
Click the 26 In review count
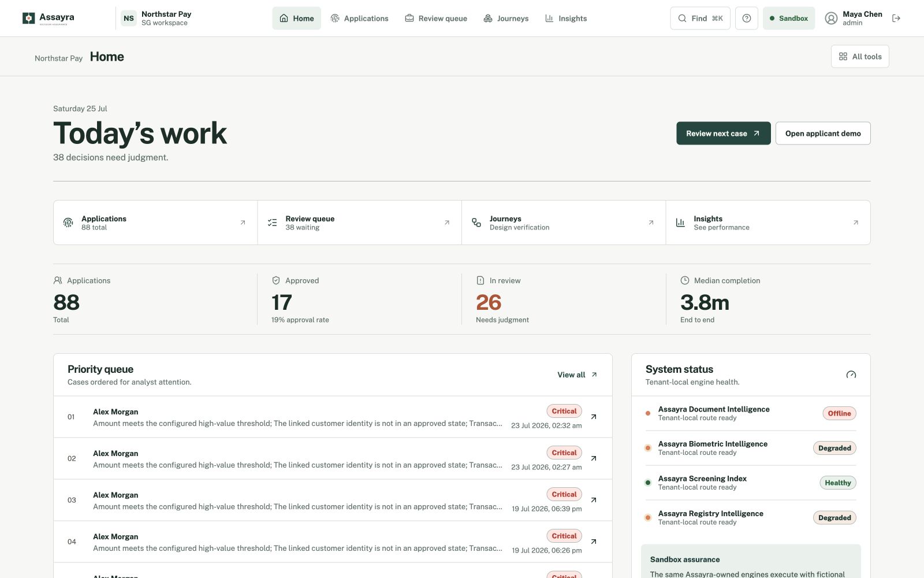[x=489, y=302]
